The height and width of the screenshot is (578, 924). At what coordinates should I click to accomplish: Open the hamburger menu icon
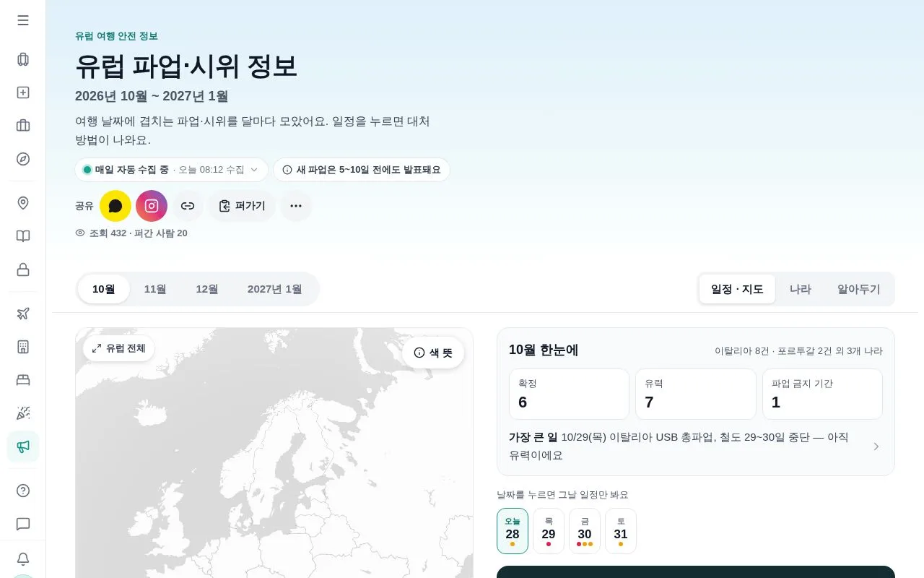(23, 20)
